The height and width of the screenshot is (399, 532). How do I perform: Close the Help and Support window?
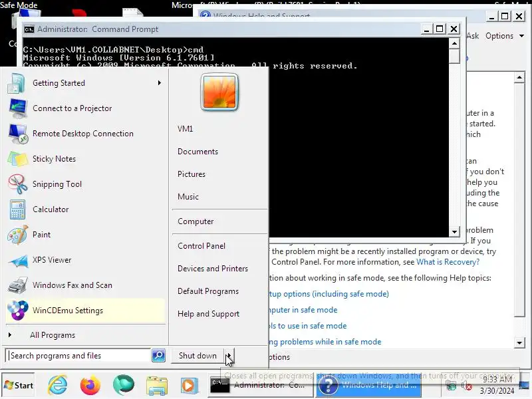519,16
